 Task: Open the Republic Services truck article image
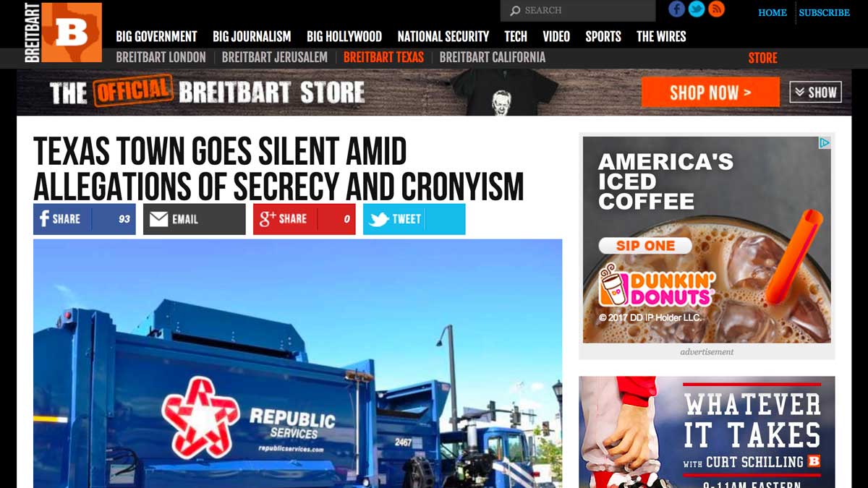tap(298, 364)
